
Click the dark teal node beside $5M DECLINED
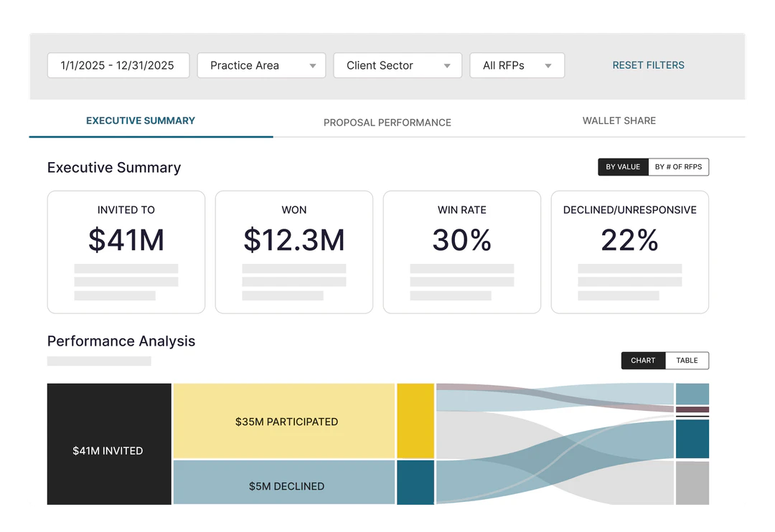point(415,483)
